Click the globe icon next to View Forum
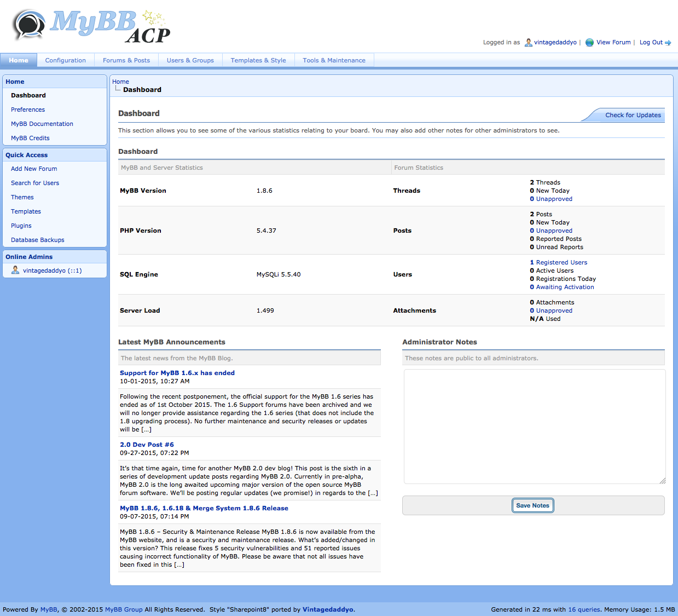Screen dimensions: 678x616 tap(589, 43)
